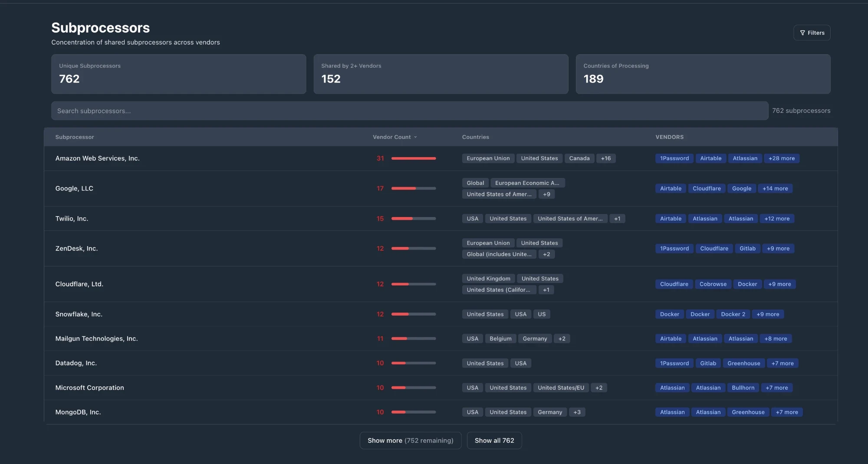
Task: Click the Google tag in Google, LLC vendors
Action: pyautogui.click(x=741, y=188)
